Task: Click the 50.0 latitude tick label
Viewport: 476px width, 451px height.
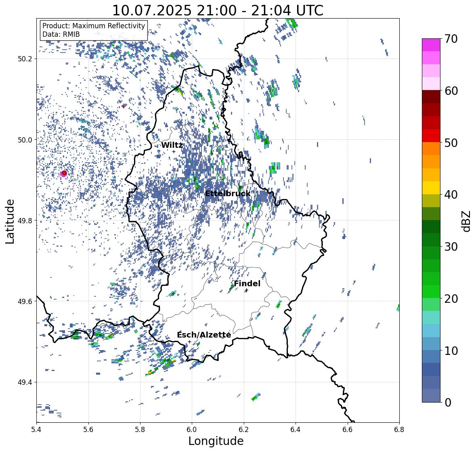Action: tap(25, 140)
